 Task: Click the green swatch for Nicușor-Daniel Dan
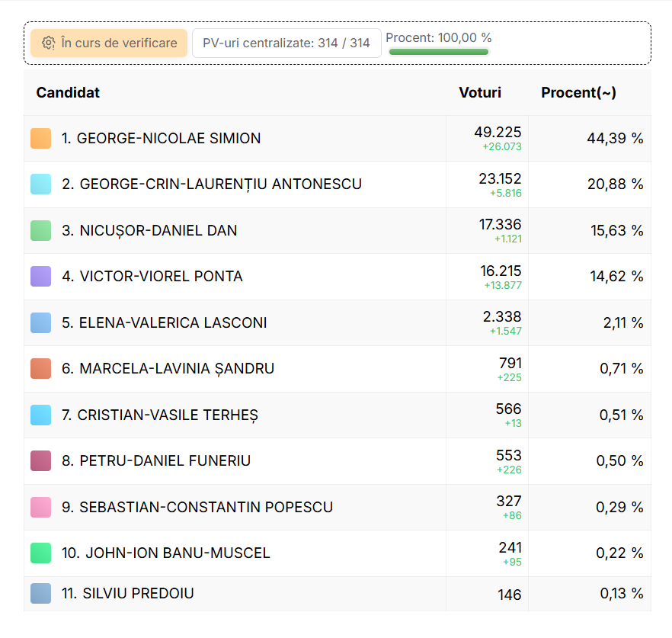40,230
